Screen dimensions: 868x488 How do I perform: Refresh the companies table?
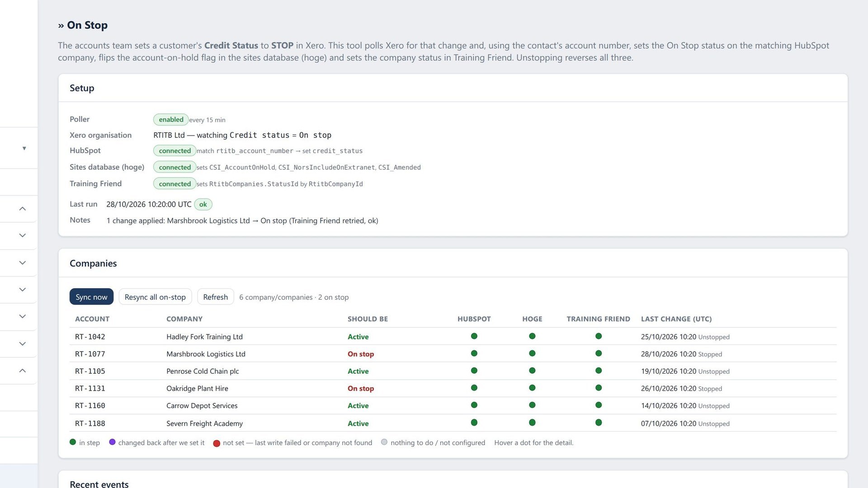pyautogui.click(x=215, y=297)
